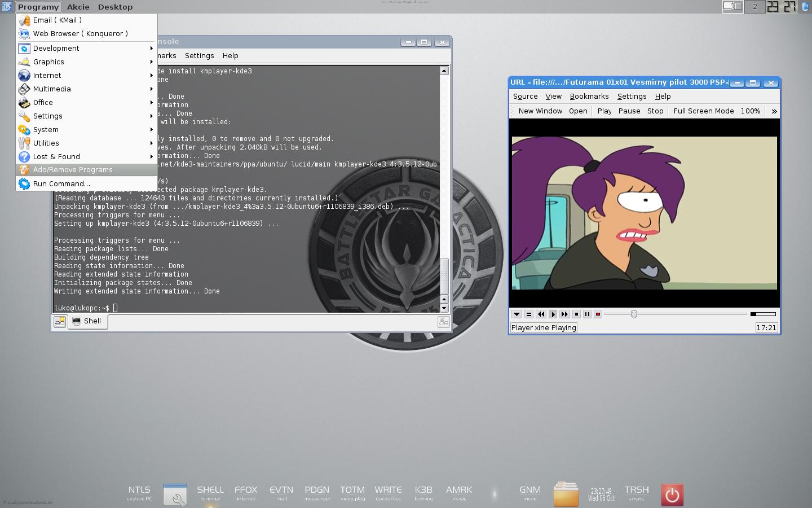Click the play triangle button in controls

point(553,314)
